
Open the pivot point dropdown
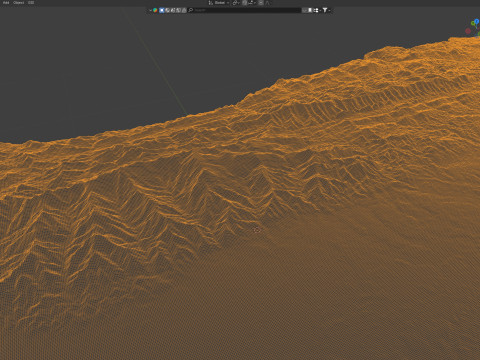(x=236, y=3)
